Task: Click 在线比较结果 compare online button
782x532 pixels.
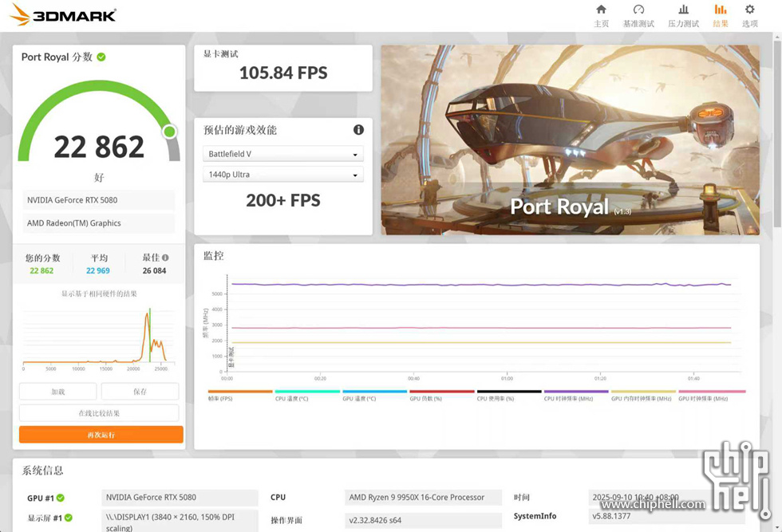Action: tap(99, 413)
